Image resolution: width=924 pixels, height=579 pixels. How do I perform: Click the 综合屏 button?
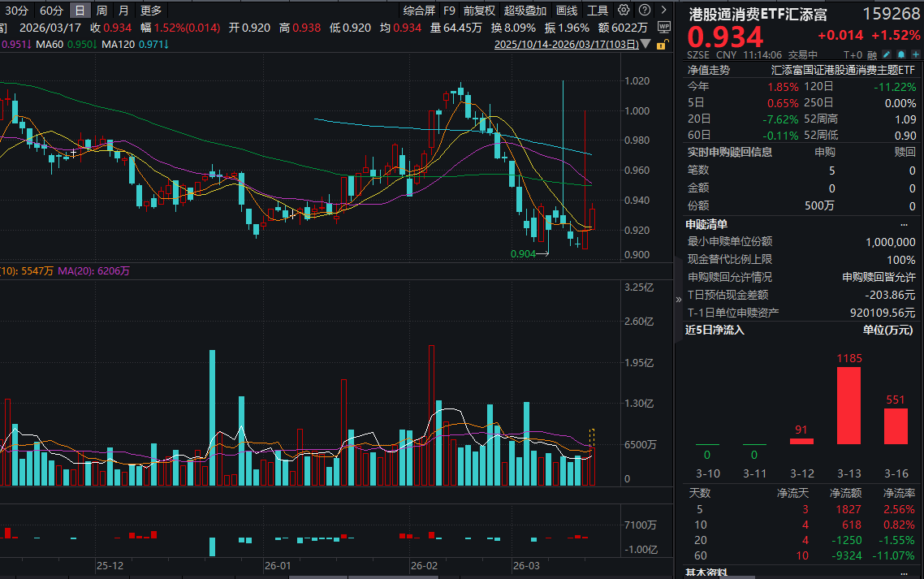(419, 11)
